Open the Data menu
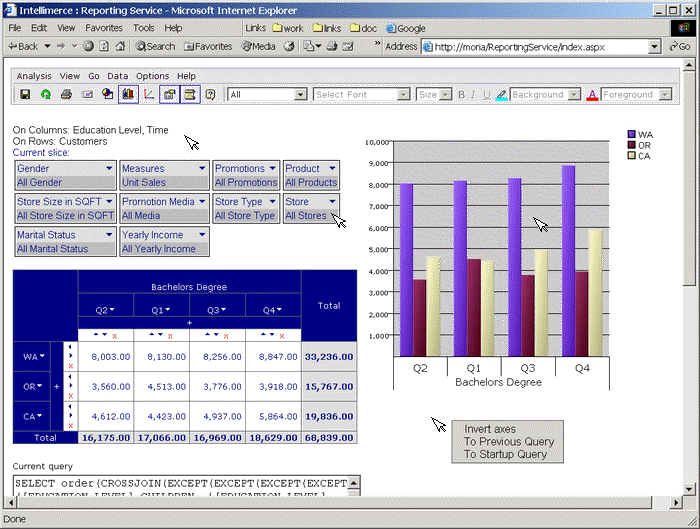 click(117, 76)
